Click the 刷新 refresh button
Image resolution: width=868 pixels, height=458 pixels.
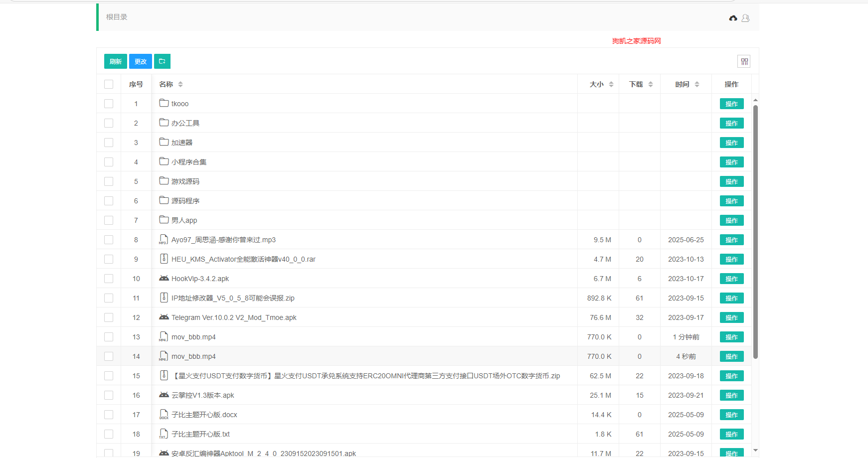115,61
